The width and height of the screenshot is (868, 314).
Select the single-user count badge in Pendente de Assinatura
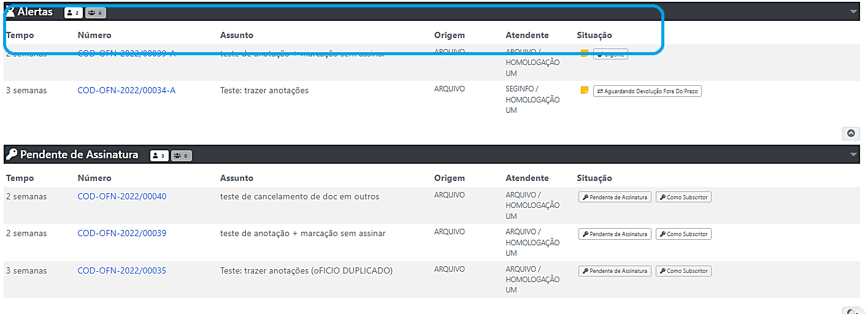click(159, 156)
